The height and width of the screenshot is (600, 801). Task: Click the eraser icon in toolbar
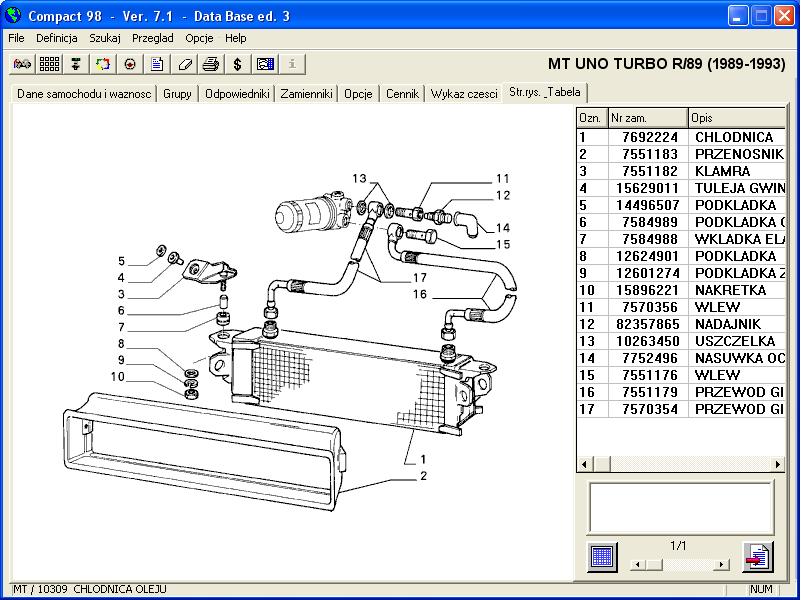tap(184, 64)
